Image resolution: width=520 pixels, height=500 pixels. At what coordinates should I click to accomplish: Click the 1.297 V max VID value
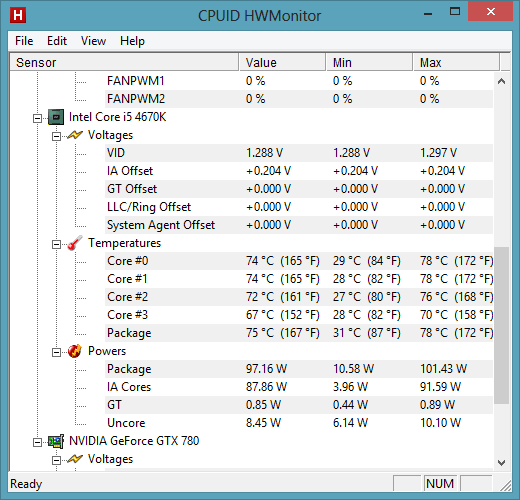438,153
